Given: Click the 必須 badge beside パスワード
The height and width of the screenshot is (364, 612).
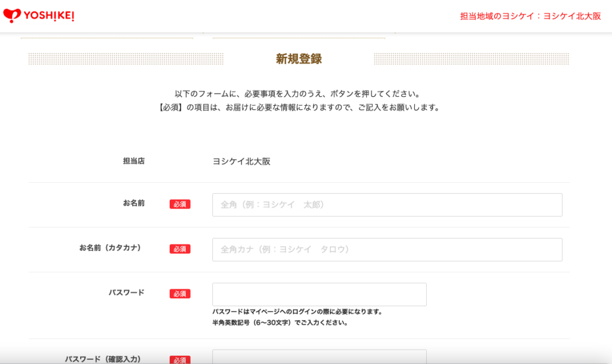Looking at the screenshot, I should click(x=180, y=294).
